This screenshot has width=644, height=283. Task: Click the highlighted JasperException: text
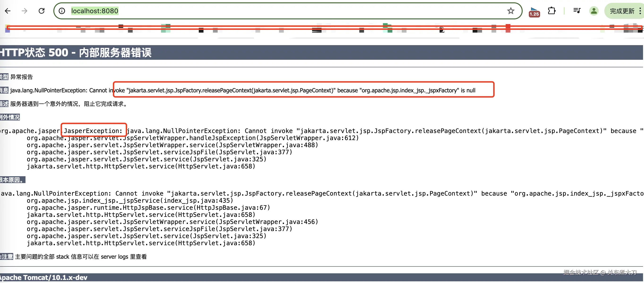click(93, 131)
